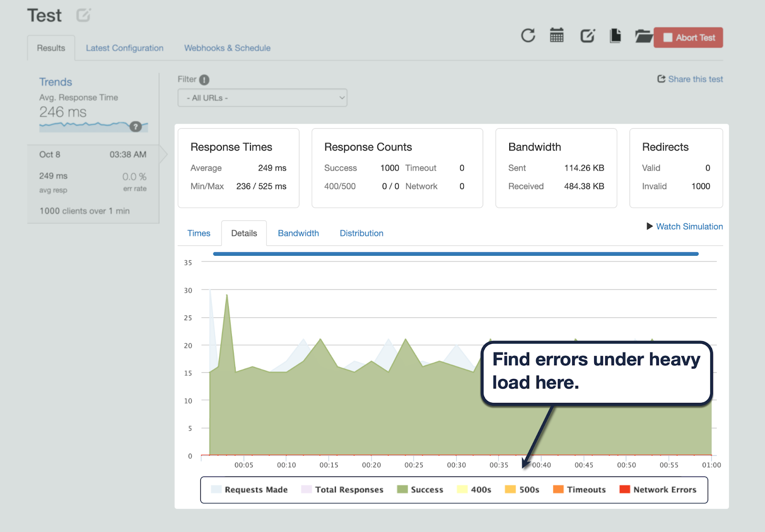Click the 249 ms average response value
The height and width of the screenshot is (532, 765).
pyautogui.click(x=272, y=168)
